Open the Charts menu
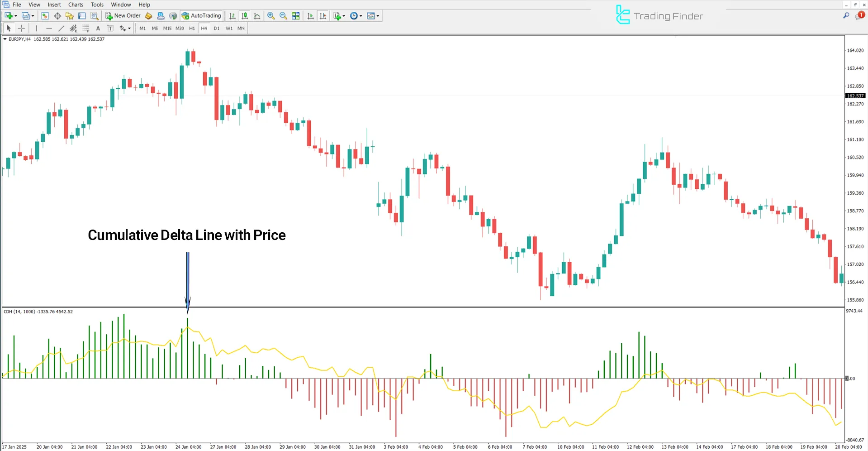This screenshot has width=868, height=451. click(x=75, y=5)
